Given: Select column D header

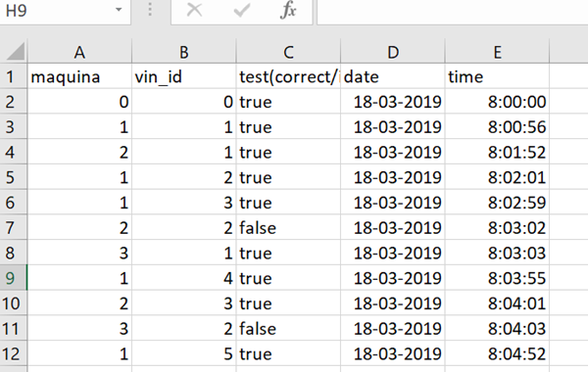Looking at the screenshot, I should pos(393,52).
